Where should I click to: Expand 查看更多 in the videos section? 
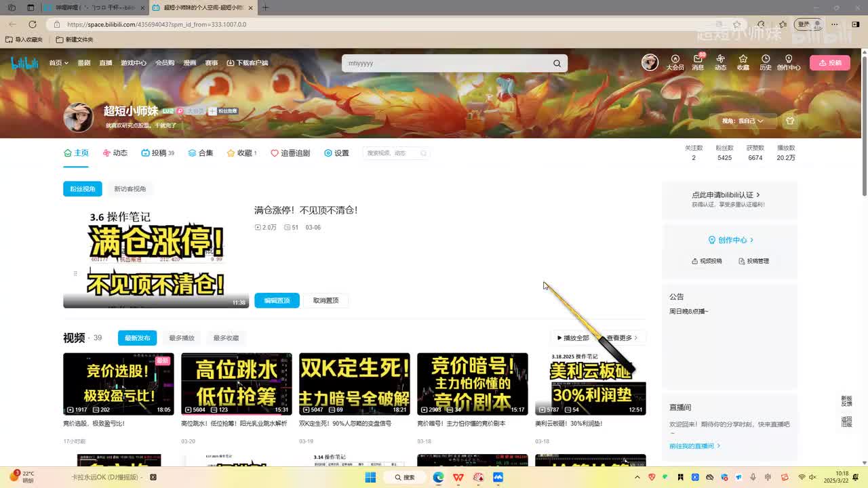tap(622, 338)
